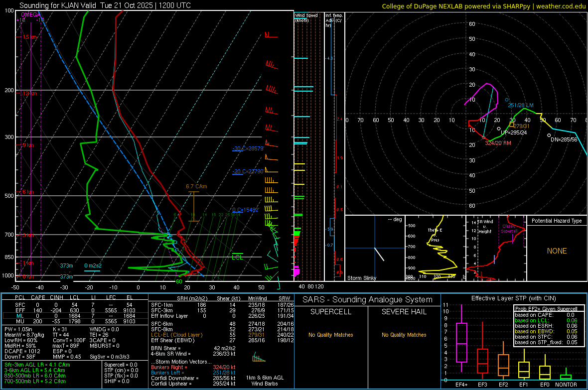Click the 'Supercell = 0.0' value
Screen dimensions: 588x390
pos(121,365)
